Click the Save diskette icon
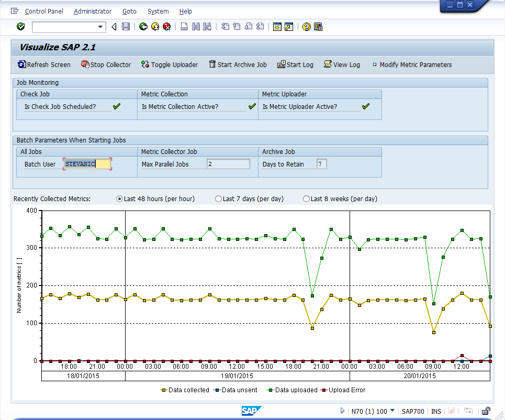The height and width of the screenshot is (420, 505). [126, 27]
